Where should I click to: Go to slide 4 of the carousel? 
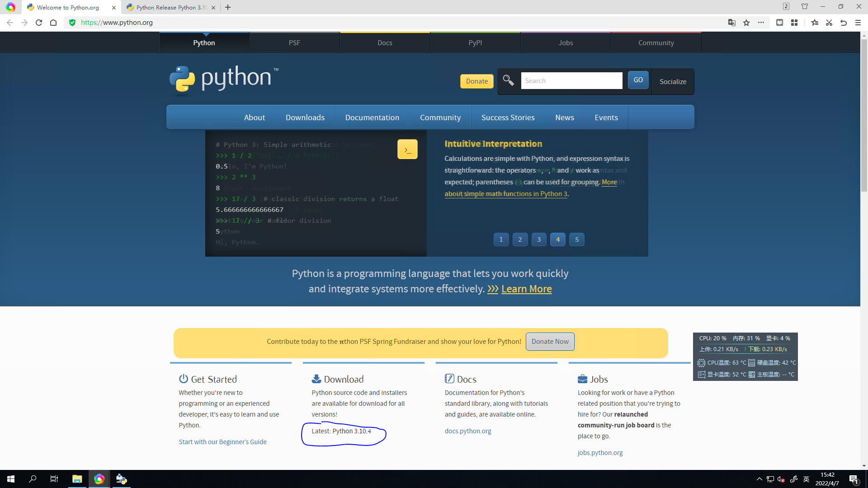[558, 239]
